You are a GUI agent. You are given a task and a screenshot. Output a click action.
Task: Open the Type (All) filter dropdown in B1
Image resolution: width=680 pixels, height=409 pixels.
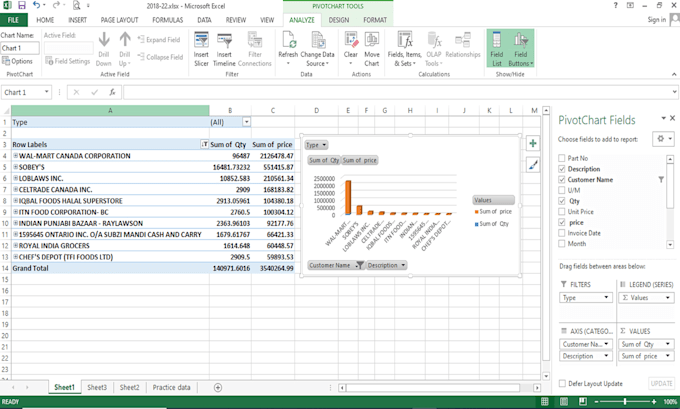click(246, 122)
